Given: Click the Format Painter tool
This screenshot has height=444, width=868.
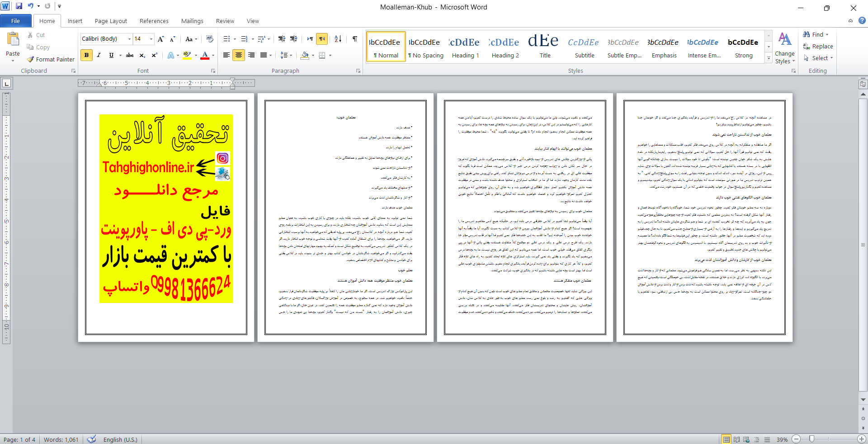Looking at the screenshot, I should pyautogui.click(x=51, y=59).
